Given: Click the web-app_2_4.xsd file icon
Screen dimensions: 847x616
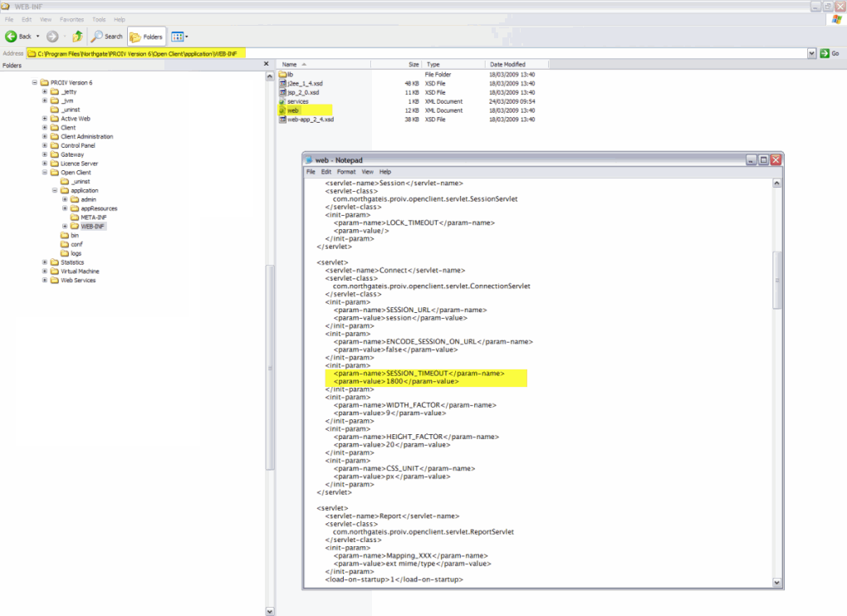Looking at the screenshot, I should tap(282, 120).
